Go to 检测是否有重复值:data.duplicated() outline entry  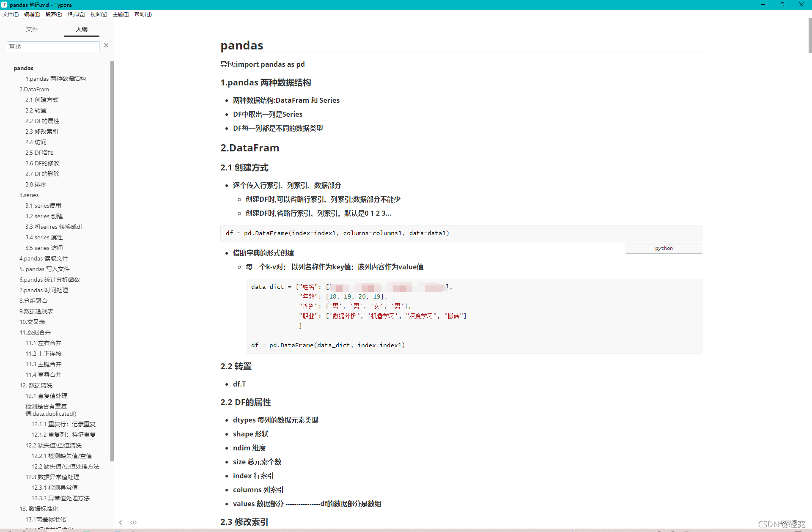point(51,410)
